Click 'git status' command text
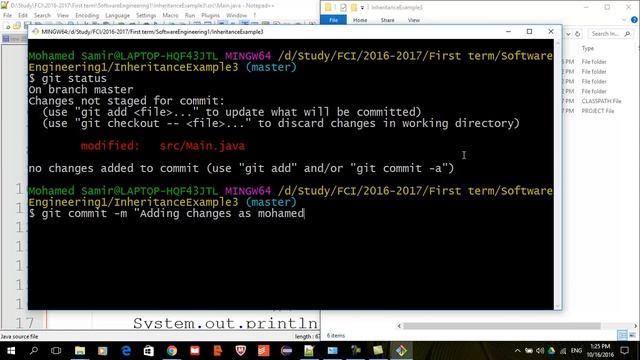The height and width of the screenshot is (360, 640). point(74,78)
